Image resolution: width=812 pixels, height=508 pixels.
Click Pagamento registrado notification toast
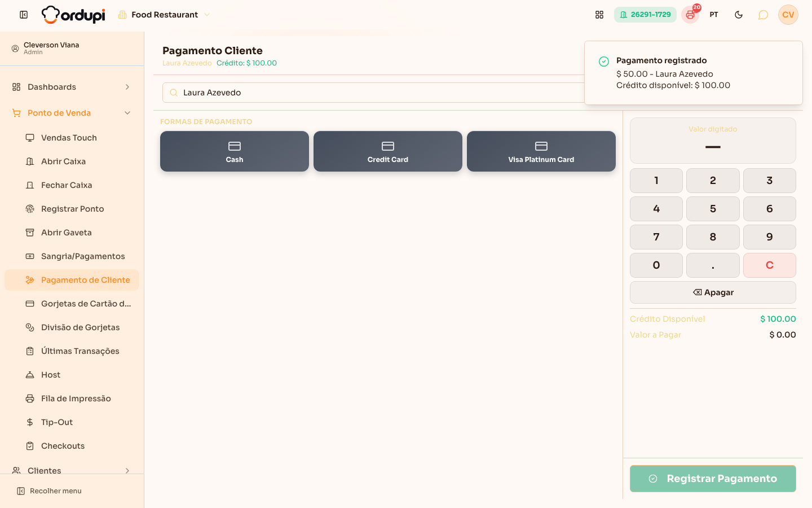694,73
